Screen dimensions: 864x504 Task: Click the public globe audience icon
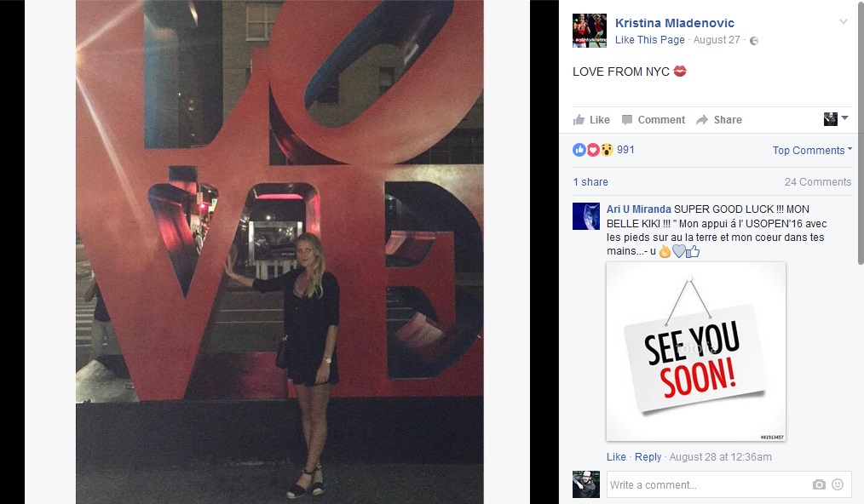754,40
